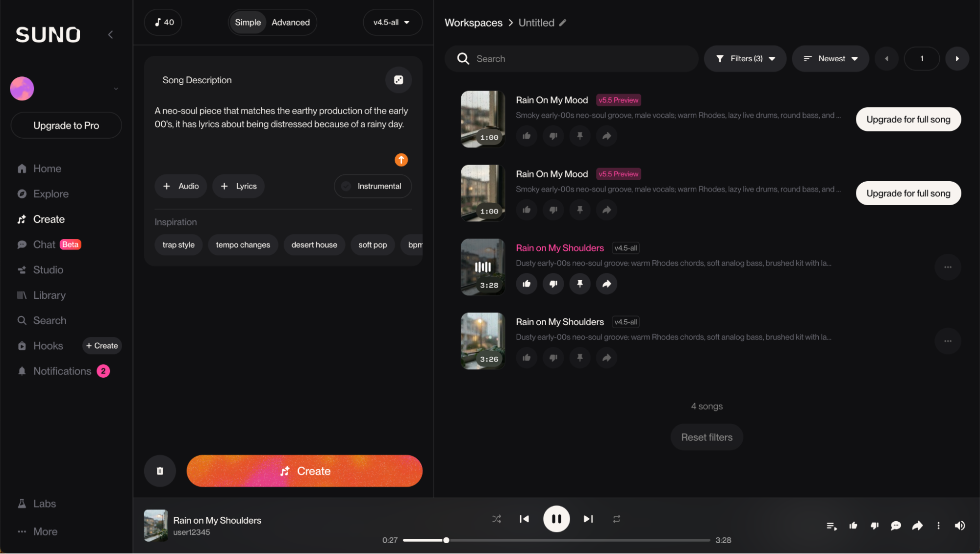
Task: Switch to the Advanced tab
Action: coord(291,23)
